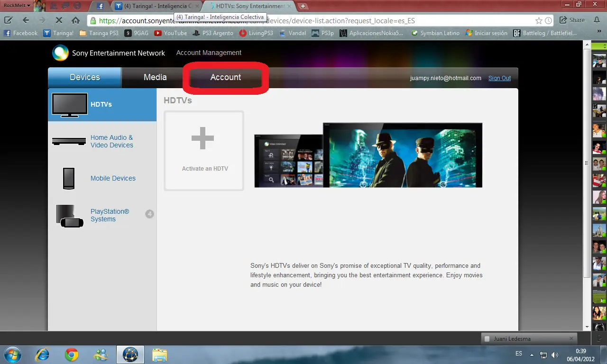Image resolution: width=607 pixels, height=364 pixels.
Task: Select the HDTVs: Sony Entertainment tab
Action: click(x=250, y=6)
